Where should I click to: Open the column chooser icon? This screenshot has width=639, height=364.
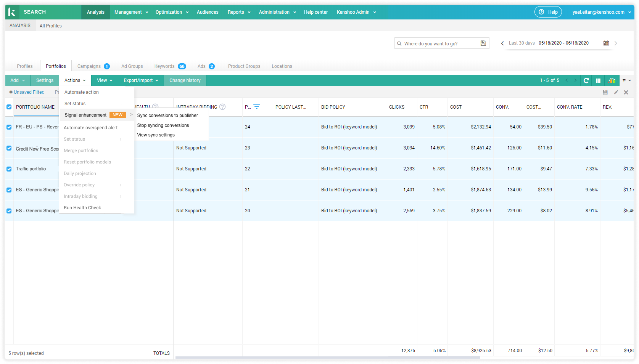[598, 80]
